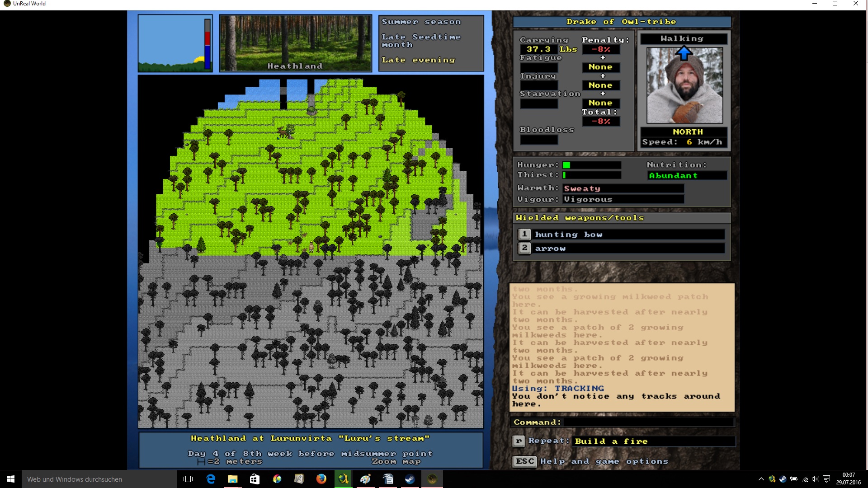
Task: Click 'Drake of Owl-tribe' character name
Action: 621,22
